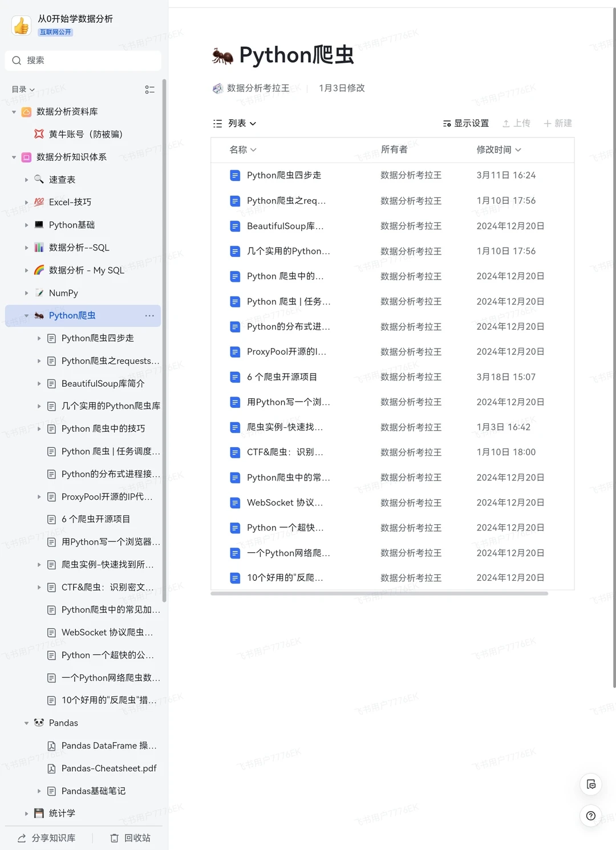Click the feedback note icon above help

(591, 784)
